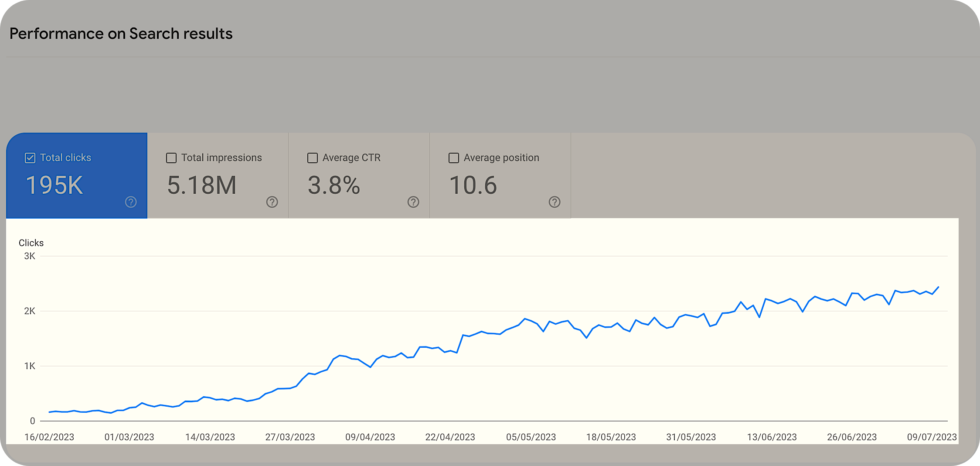The width and height of the screenshot is (980, 466).
Task: Open help icon on Average CTR card
Action: tap(413, 202)
